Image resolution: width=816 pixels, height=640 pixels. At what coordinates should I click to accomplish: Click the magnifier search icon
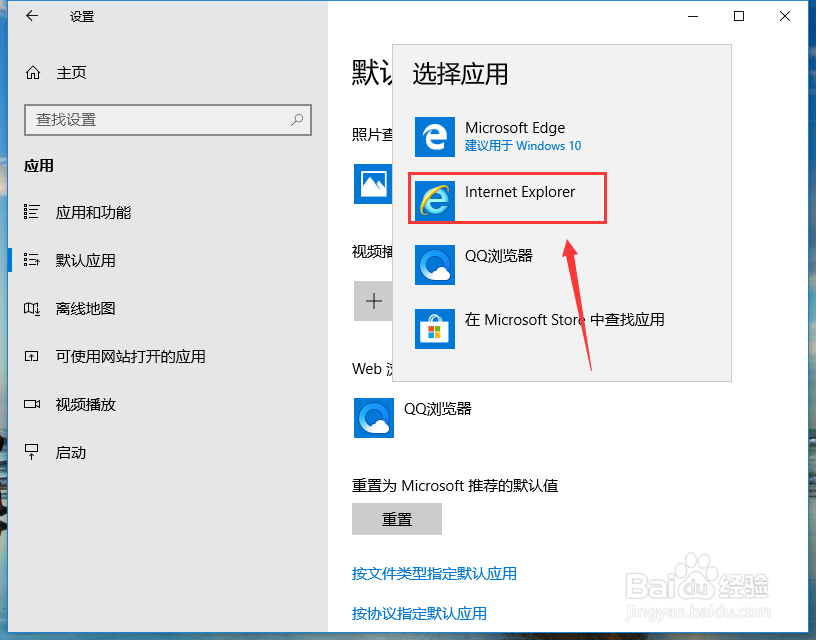tap(297, 120)
